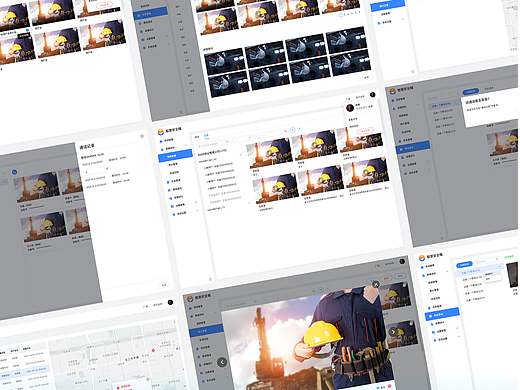Image resolution: width=520 pixels, height=390 pixels.
Task: Select the blue highlighted sidebar item in bottom-right window
Action: (x=442, y=313)
